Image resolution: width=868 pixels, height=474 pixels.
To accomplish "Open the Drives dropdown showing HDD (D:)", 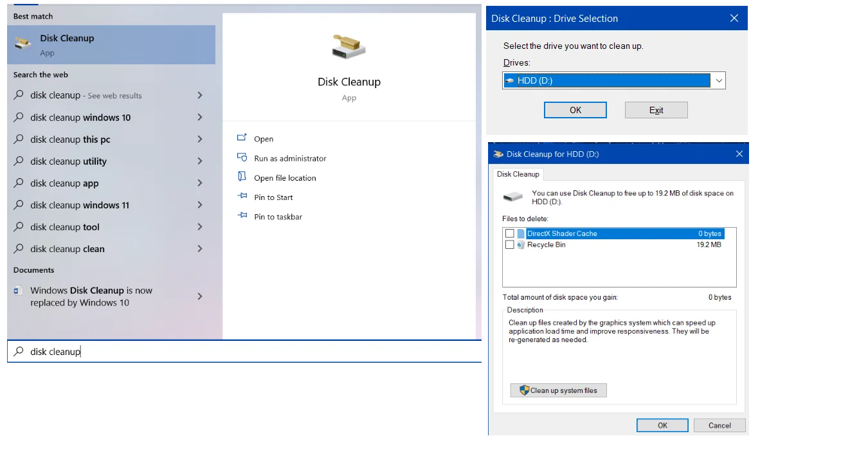I will (614, 80).
